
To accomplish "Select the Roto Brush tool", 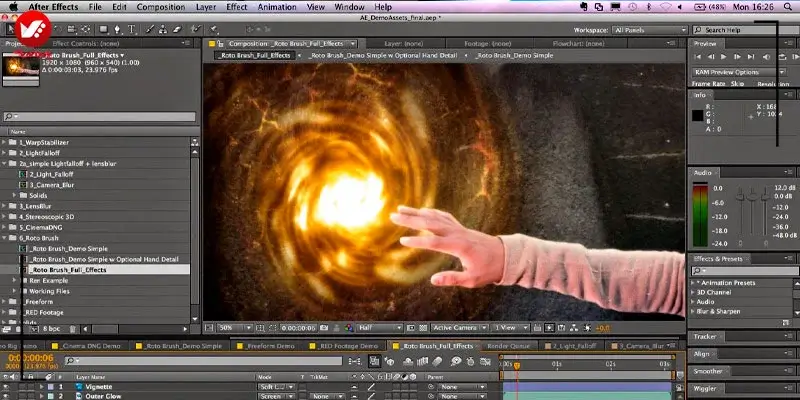I will point(195,29).
